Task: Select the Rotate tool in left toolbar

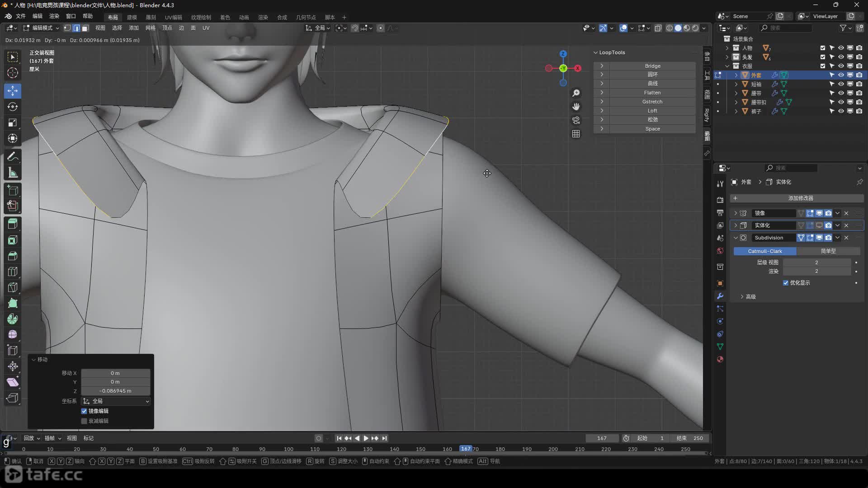Action: (13, 107)
